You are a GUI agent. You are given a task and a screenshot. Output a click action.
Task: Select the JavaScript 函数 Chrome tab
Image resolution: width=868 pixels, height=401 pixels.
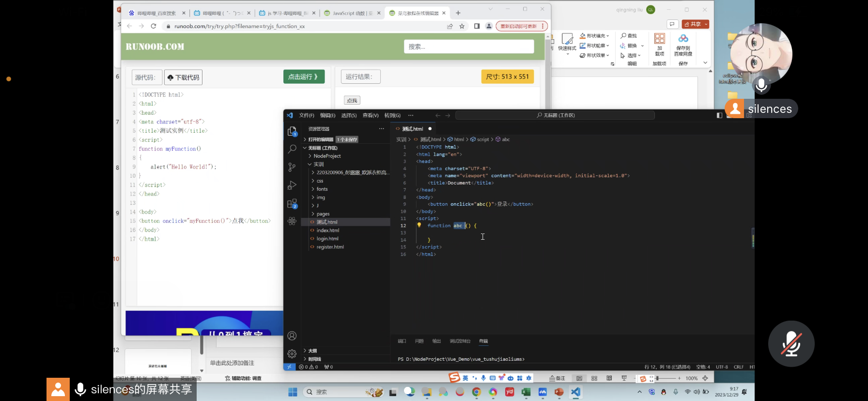pyautogui.click(x=352, y=13)
